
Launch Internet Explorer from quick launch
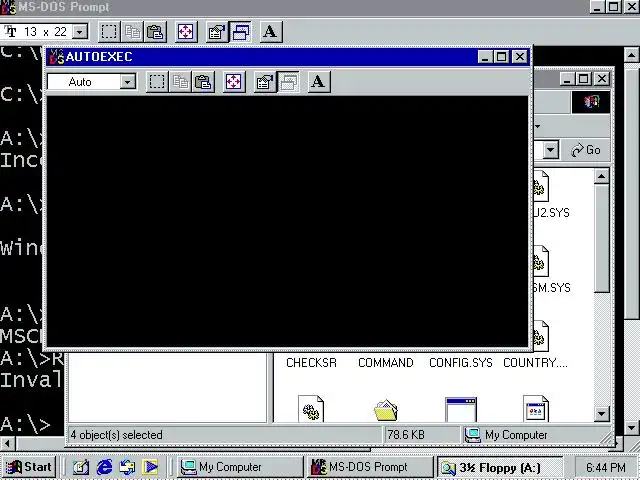(104, 467)
